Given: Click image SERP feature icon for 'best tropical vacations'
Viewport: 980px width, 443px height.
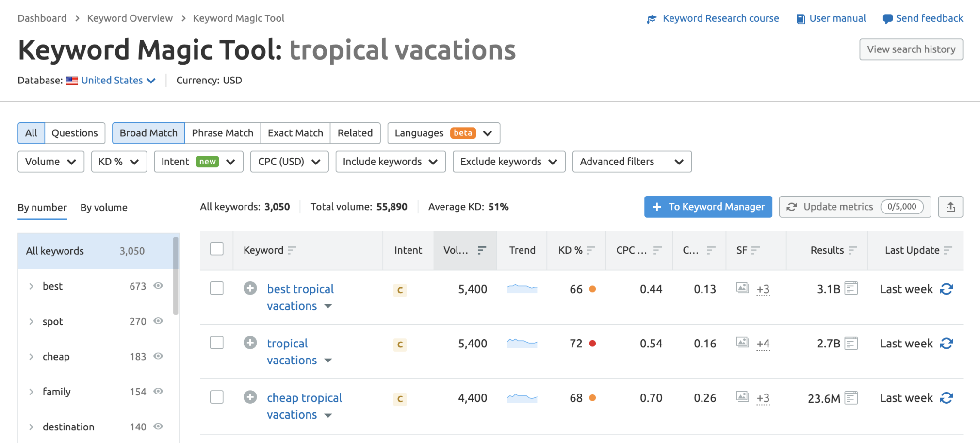Looking at the screenshot, I should click(742, 288).
